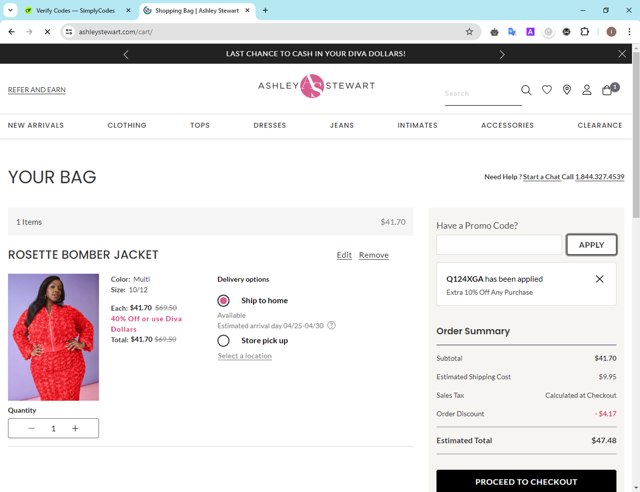Click the promo code input field
Viewport: 640px width, 492px height.
(499, 245)
